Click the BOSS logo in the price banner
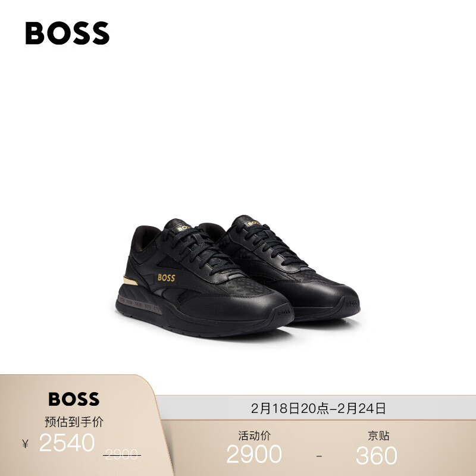The width and height of the screenshot is (476, 476). pyautogui.click(x=74, y=399)
